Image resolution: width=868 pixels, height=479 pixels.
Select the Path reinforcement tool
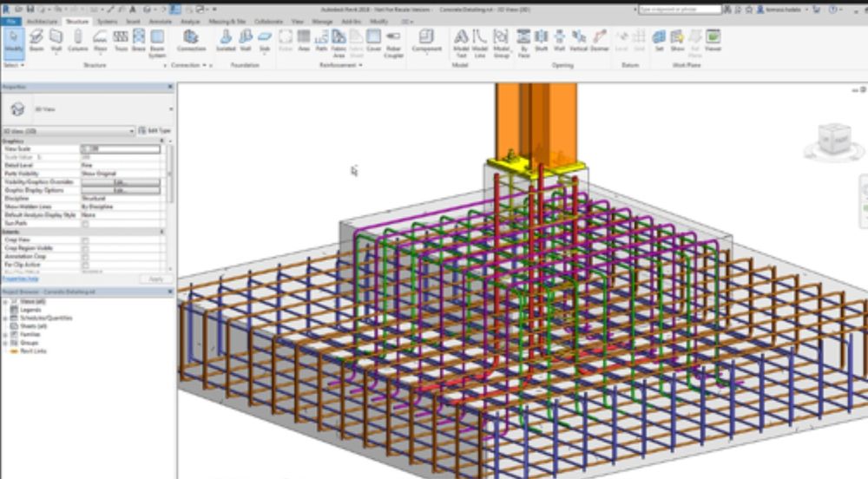pos(322,42)
